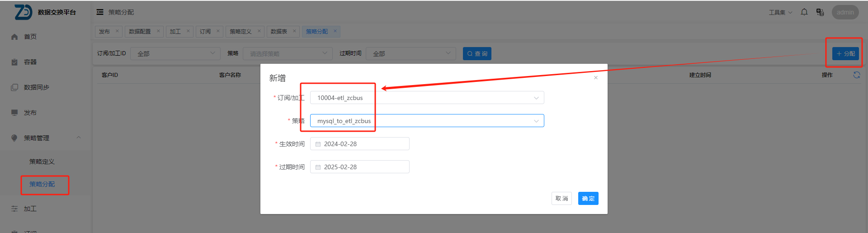Click the 生效时间 date field
The width and height of the screenshot is (868, 233).
[360, 144]
